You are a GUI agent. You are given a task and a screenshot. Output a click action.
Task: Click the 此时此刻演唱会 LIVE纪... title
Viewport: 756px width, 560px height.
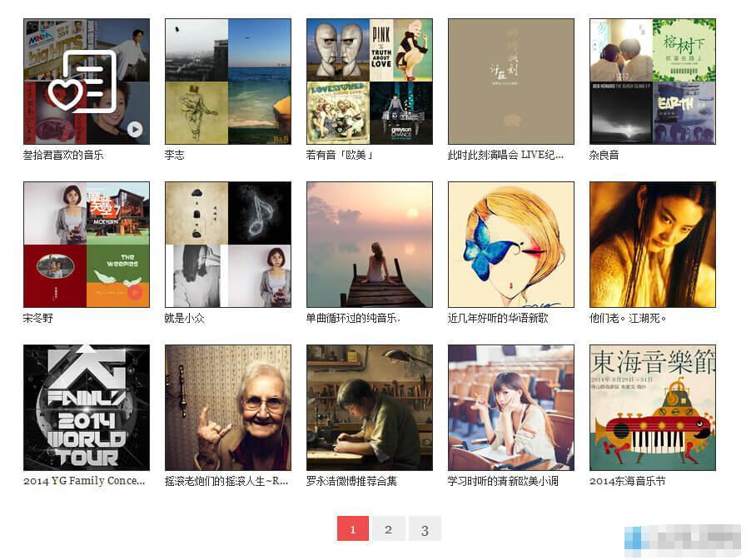coord(505,155)
